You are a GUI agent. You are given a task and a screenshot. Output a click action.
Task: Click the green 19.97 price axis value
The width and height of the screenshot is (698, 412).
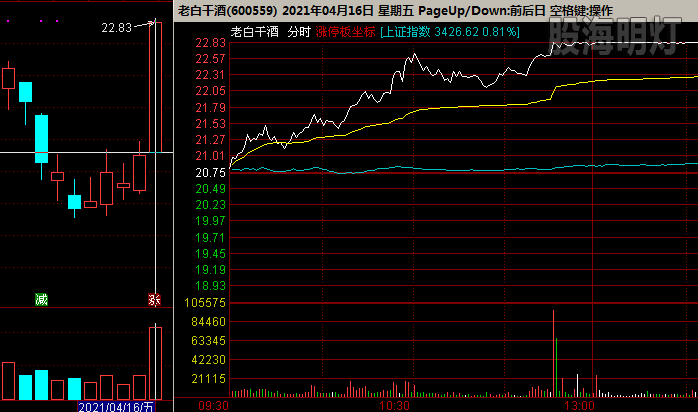211,221
